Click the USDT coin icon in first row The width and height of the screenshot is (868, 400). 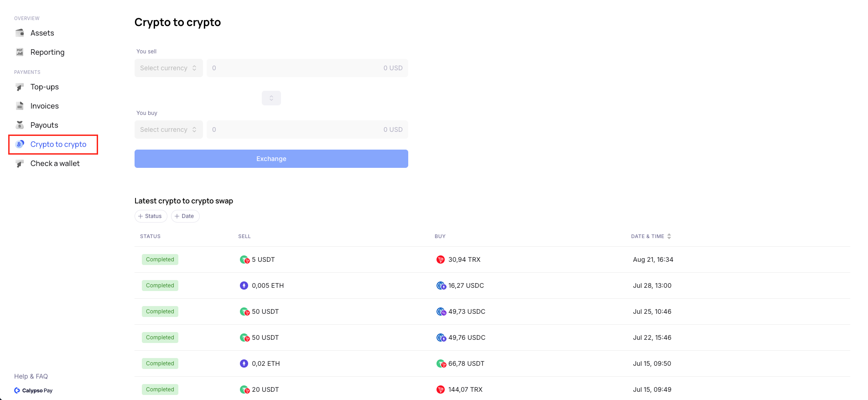pos(244,260)
